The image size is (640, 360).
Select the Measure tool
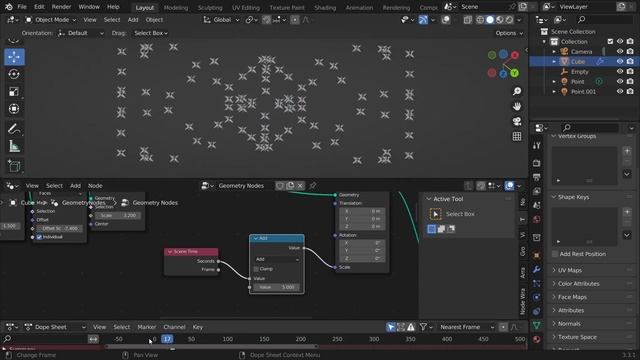14,146
